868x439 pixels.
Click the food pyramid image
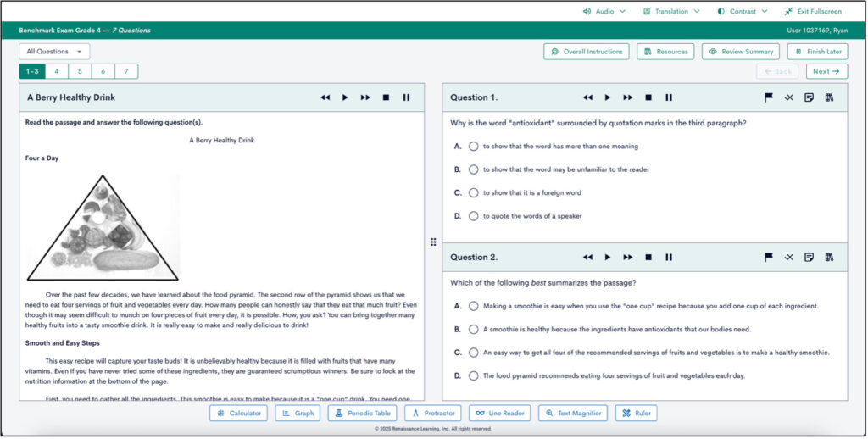pos(103,228)
